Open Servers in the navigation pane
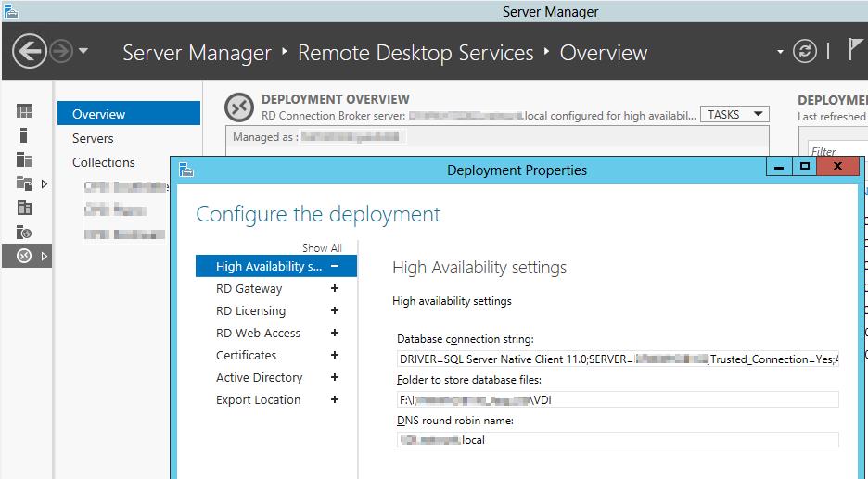 (x=93, y=138)
